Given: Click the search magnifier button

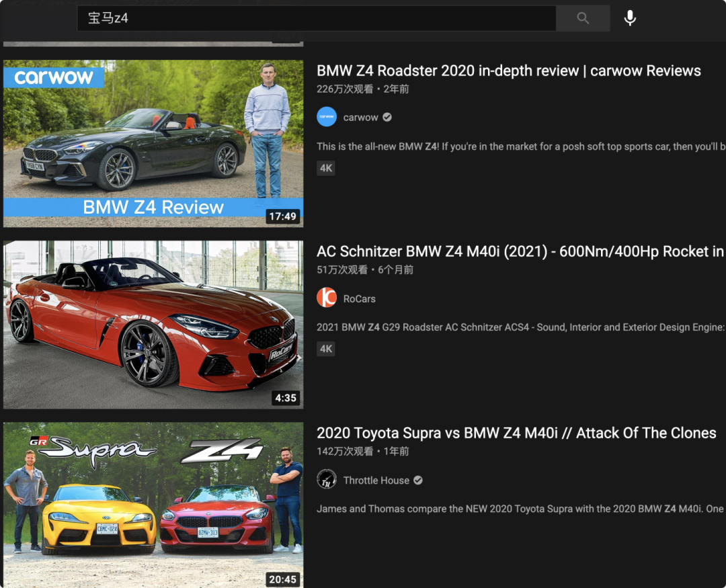Looking at the screenshot, I should pyautogui.click(x=583, y=18).
